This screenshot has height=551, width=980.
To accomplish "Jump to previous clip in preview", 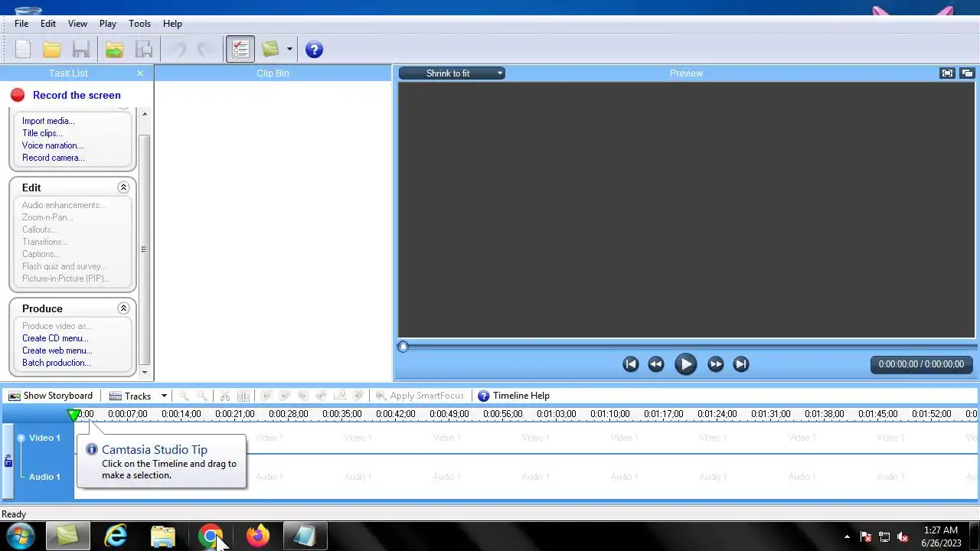I will [x=631, y=364].
